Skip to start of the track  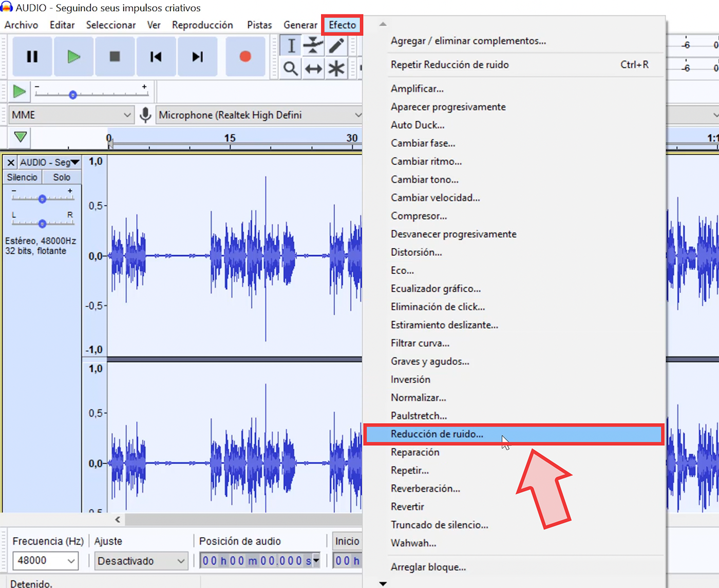(156, 56)
